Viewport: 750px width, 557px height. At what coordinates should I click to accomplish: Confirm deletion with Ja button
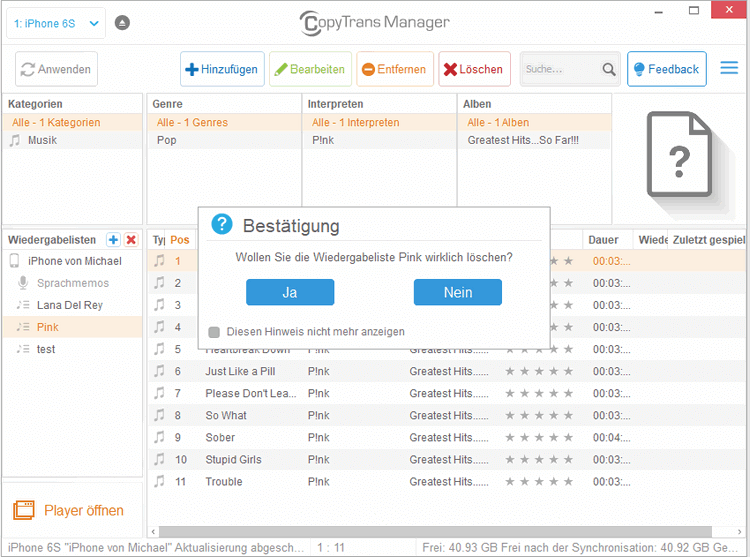tap(290, 292)
